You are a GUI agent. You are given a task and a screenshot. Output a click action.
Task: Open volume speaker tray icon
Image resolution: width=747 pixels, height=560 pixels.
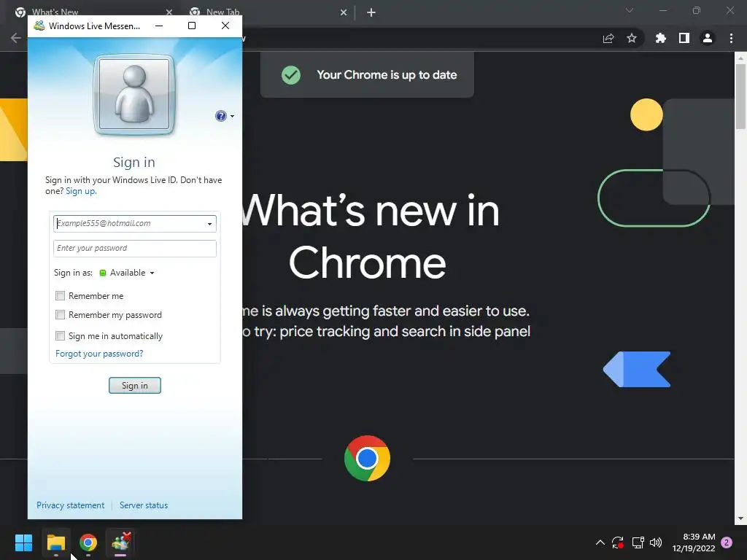tap(656, 542)
